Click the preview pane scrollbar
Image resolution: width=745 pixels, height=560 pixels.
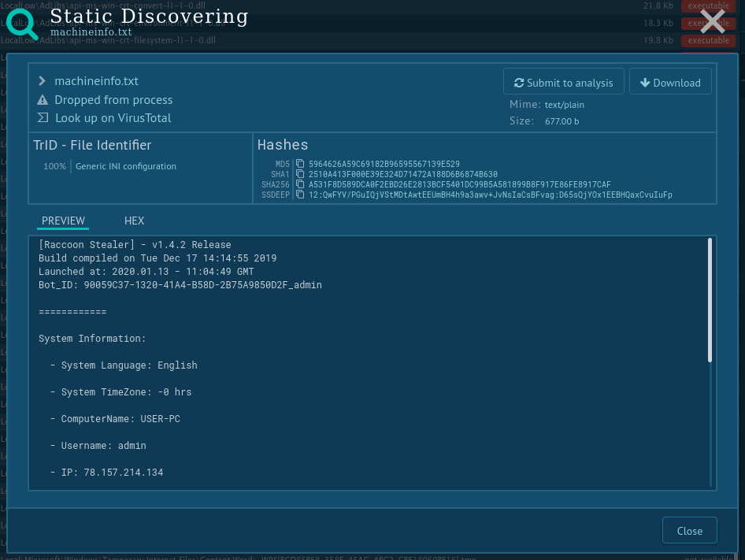coord(710,300)
